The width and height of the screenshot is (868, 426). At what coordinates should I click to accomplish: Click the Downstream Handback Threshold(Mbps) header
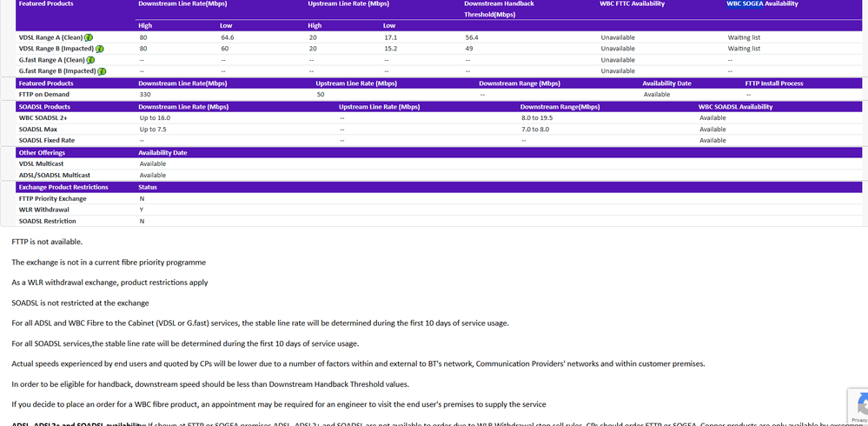pos(500,10)
